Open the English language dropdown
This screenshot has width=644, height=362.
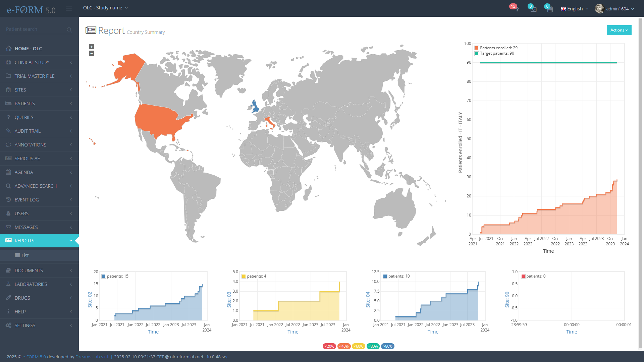click(574, 9)
